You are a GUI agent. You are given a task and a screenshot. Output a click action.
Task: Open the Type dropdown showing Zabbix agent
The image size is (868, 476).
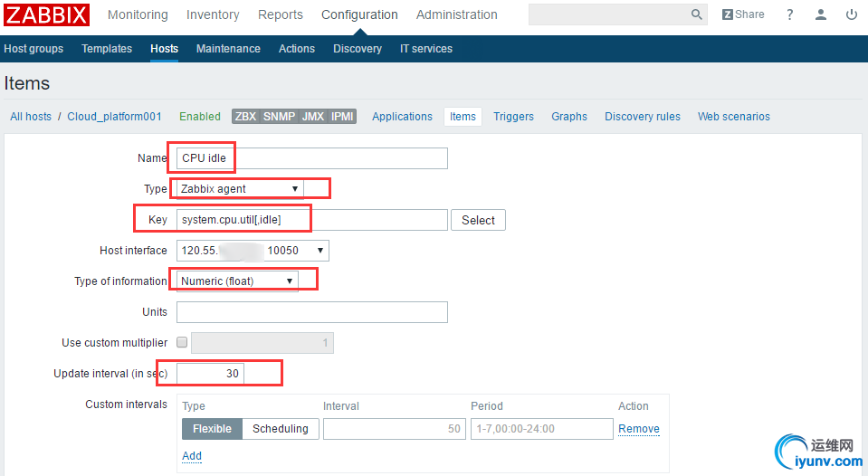point(240,189)
